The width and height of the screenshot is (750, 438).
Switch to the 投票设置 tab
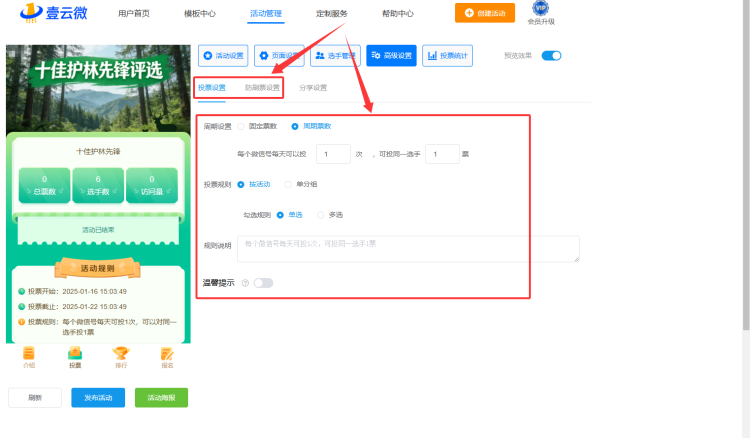coord(212,88)
